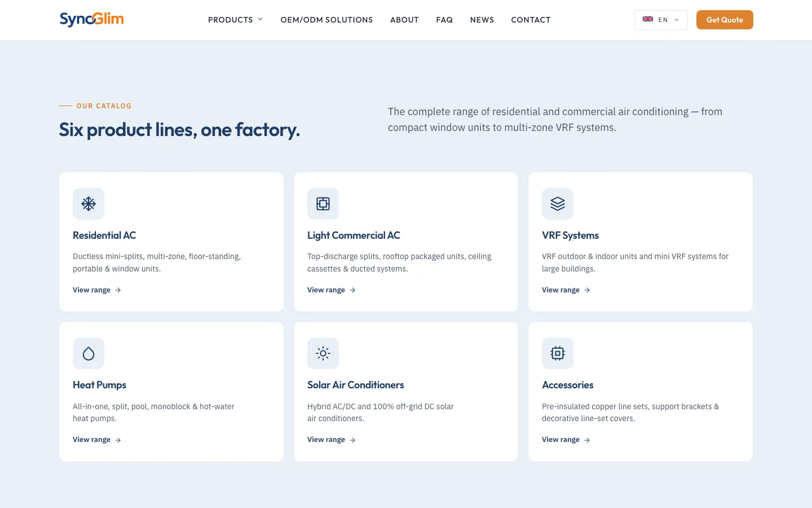Go to OEM/ODM Solutions page

coord(326,20)
